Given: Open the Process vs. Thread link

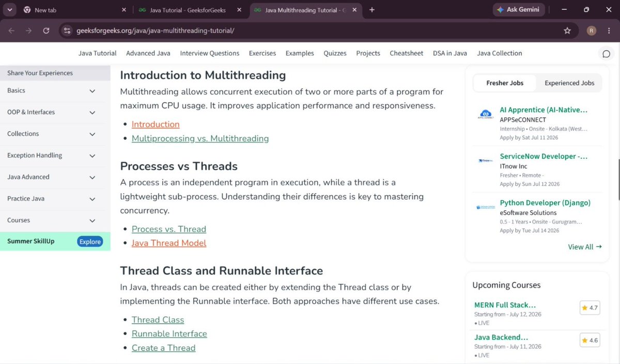Looking at the screenshot, I should [169, 229].
